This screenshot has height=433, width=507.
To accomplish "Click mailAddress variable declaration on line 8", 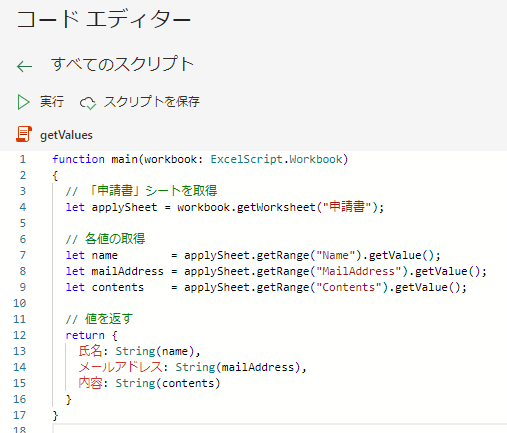I will 128,271.
